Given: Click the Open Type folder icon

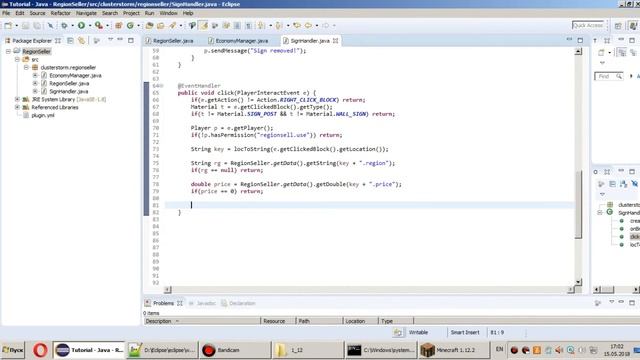Looking at the screenshot, I should click(149, 25).
